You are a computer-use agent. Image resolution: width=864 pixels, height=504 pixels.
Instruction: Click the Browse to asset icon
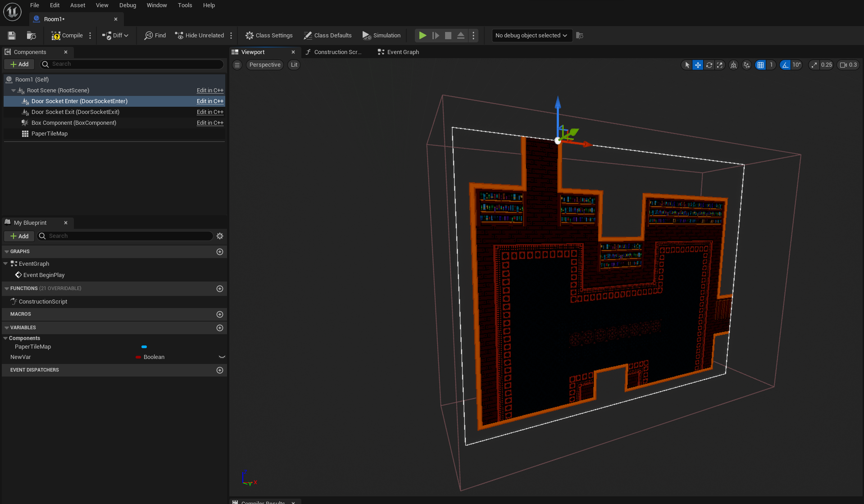pyautogui.click(x=31, y=36)
